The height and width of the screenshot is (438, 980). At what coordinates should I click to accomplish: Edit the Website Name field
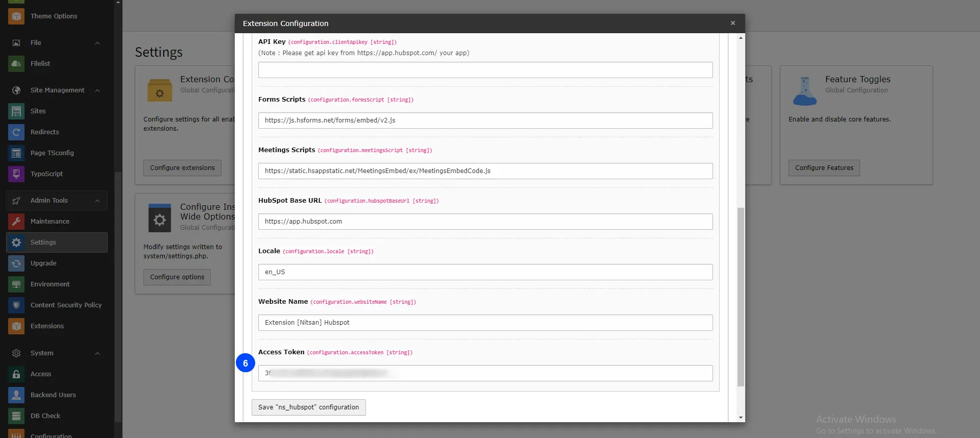pyautogui.click(x=485, y=323)
